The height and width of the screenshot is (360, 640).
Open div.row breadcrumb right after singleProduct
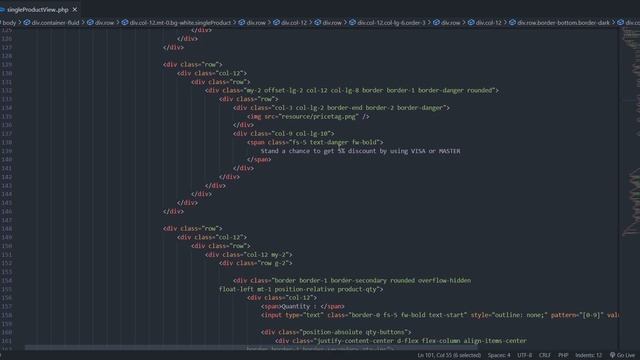click(256, 23)
